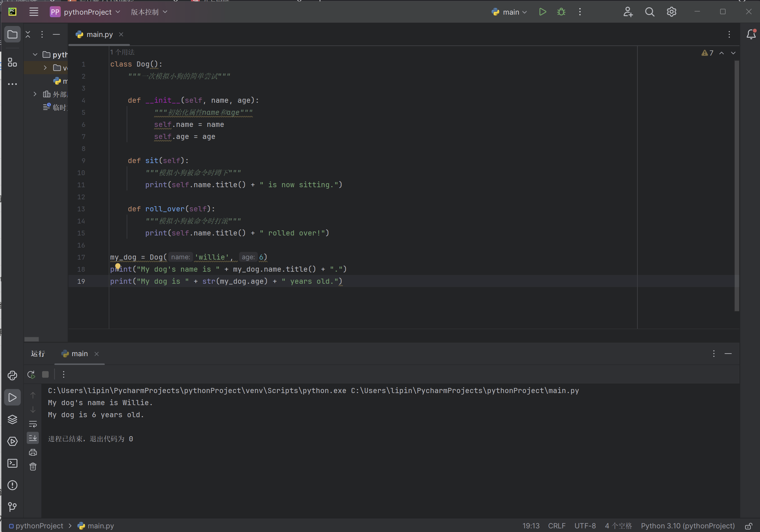
Task: Change CRLF line separator
Action: coord(557,526)
